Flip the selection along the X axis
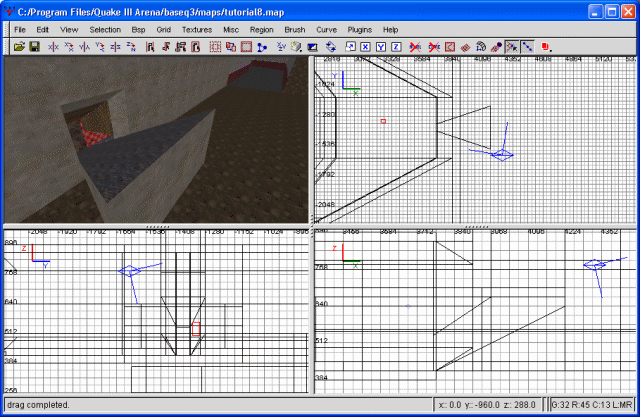This screenshot has height=417, width=640. pyautogui.click(x=53, y=47)
